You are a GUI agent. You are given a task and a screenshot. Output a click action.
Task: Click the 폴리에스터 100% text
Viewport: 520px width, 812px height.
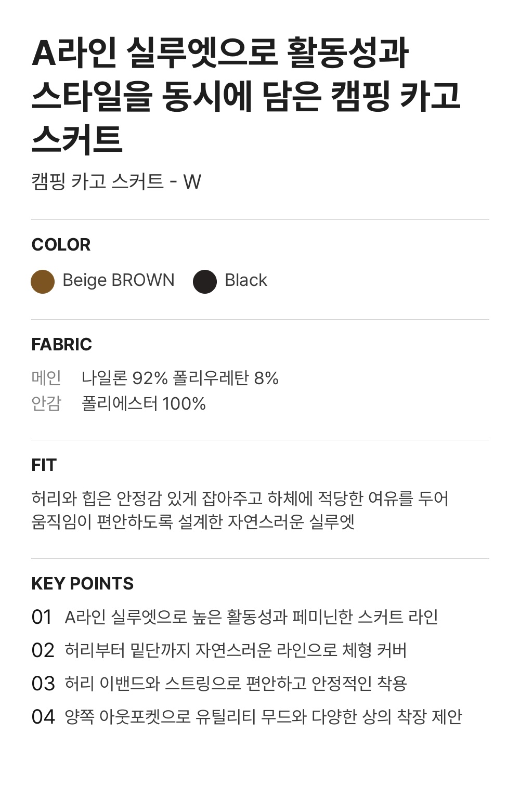coord(144,403)
